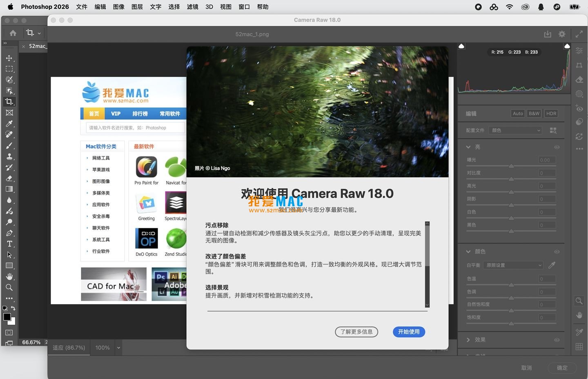Open the Red Eye removal tool
This screenshot has height=379, width=588.
579,109
